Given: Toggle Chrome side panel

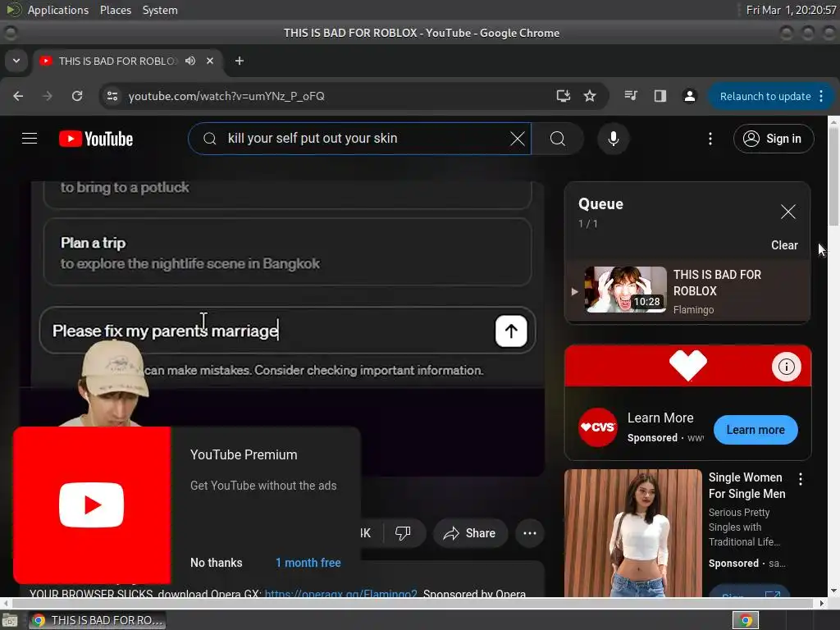Looking at the screenshot, I should (x=660, y=96).
